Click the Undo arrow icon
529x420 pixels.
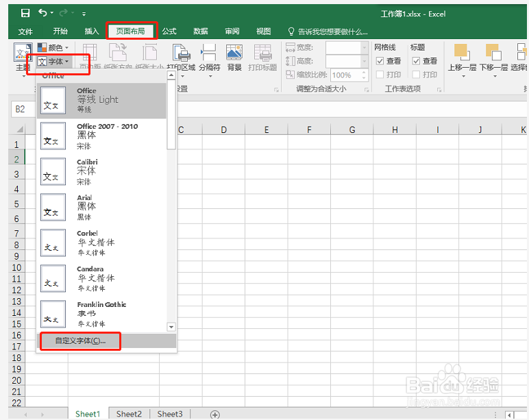pos(42,13)
